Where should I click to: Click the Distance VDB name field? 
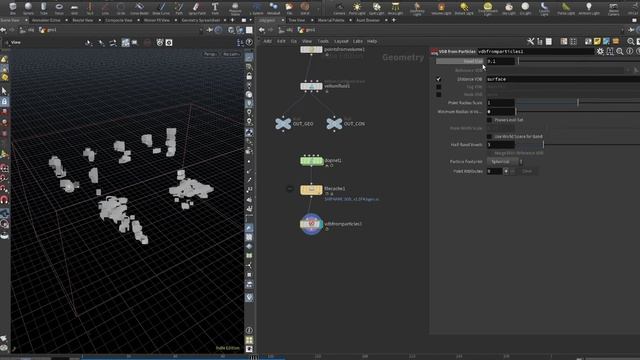[563, 79]
